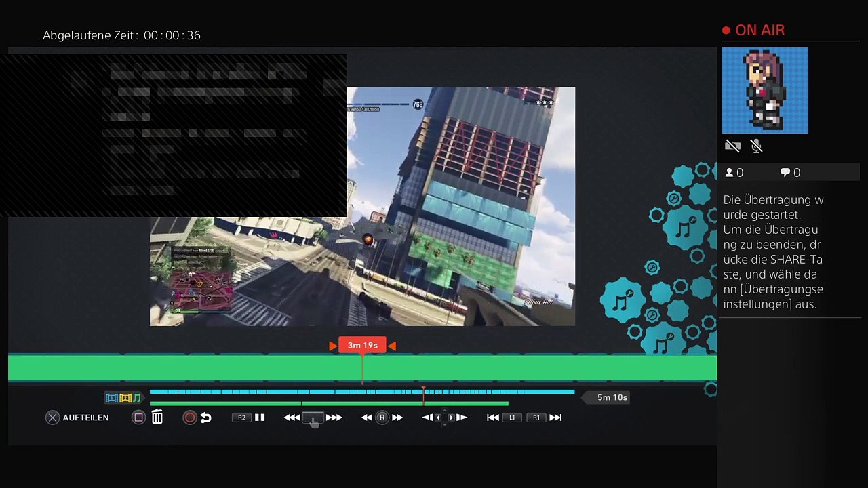This screenshot has height=488, width=868.
Task: Step one frame back with the left step arrow
Action: point(427,418)
